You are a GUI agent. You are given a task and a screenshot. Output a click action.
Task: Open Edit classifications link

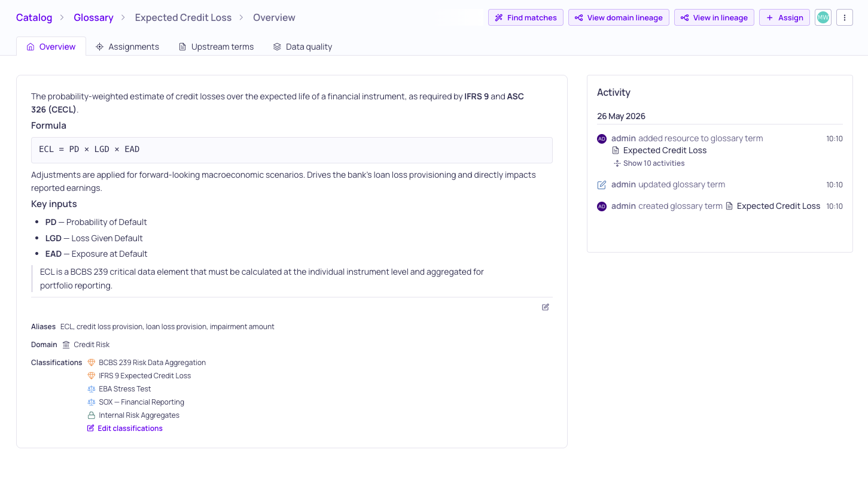point(125,429)
